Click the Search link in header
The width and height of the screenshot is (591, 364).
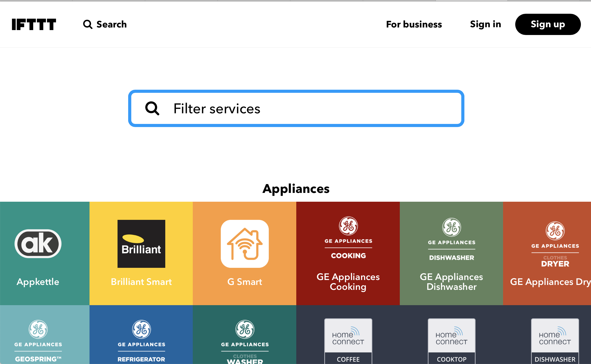(x=105, y=24)
